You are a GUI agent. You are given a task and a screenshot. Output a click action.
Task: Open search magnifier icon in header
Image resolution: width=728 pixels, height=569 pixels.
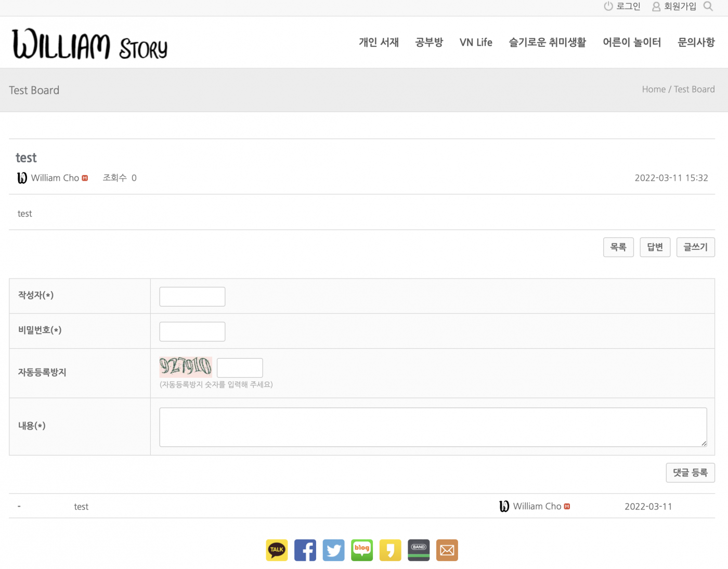pos(708,6)
